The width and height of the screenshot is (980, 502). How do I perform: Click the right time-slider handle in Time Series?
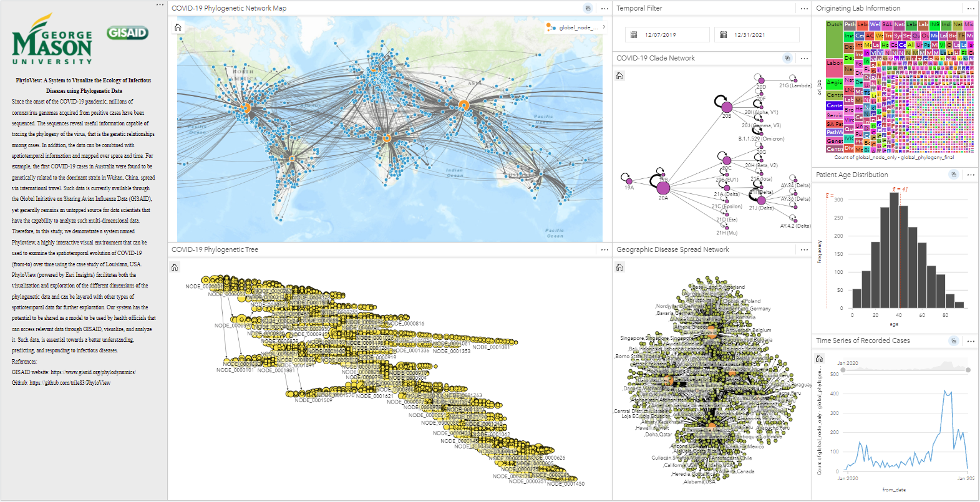[x=968, y=370]
